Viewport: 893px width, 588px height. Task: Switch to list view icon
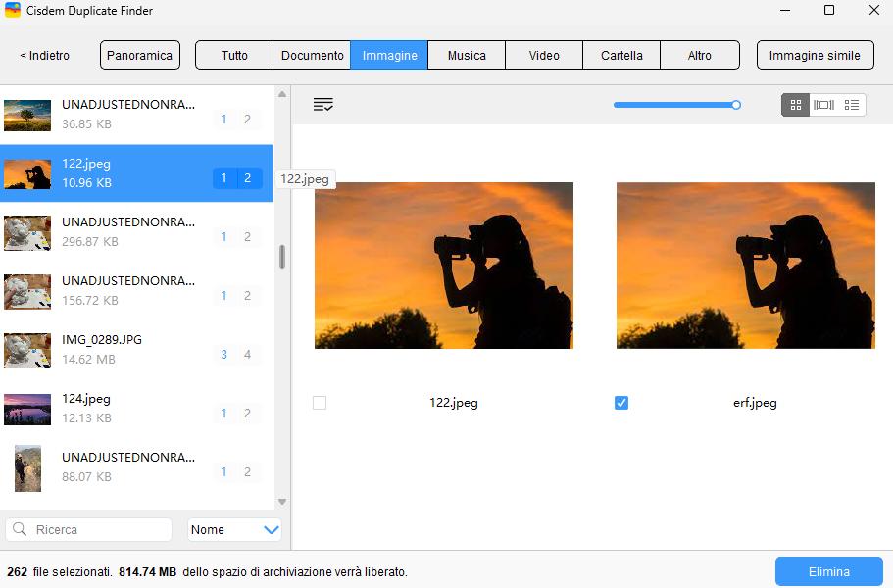coord(852,105)
